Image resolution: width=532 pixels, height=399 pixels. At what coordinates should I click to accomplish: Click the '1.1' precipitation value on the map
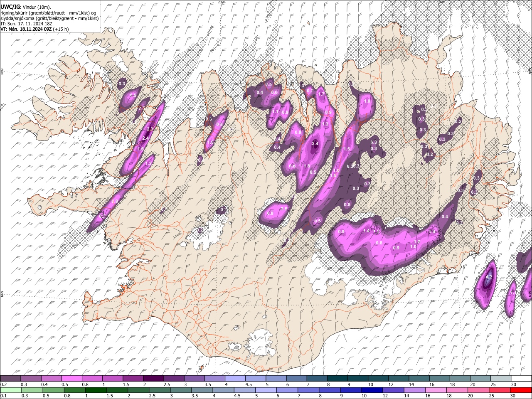click(275, 112)
